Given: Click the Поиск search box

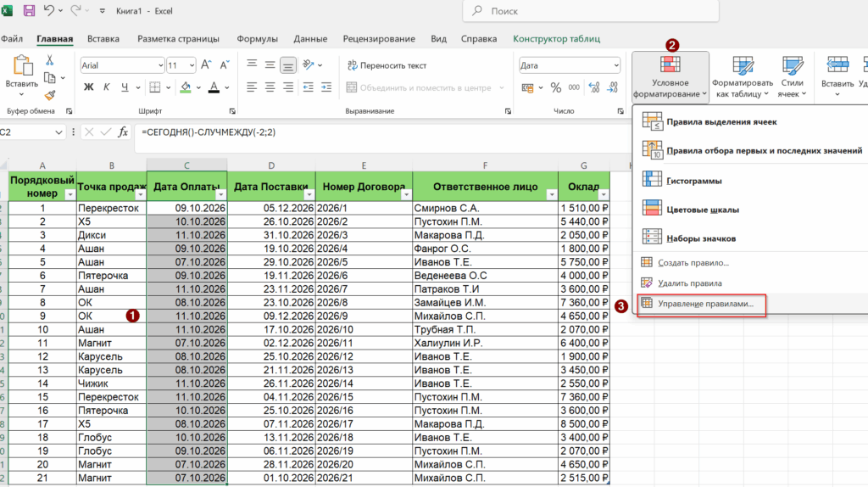Looking at the screenshot, I should [x=591, y=11].
